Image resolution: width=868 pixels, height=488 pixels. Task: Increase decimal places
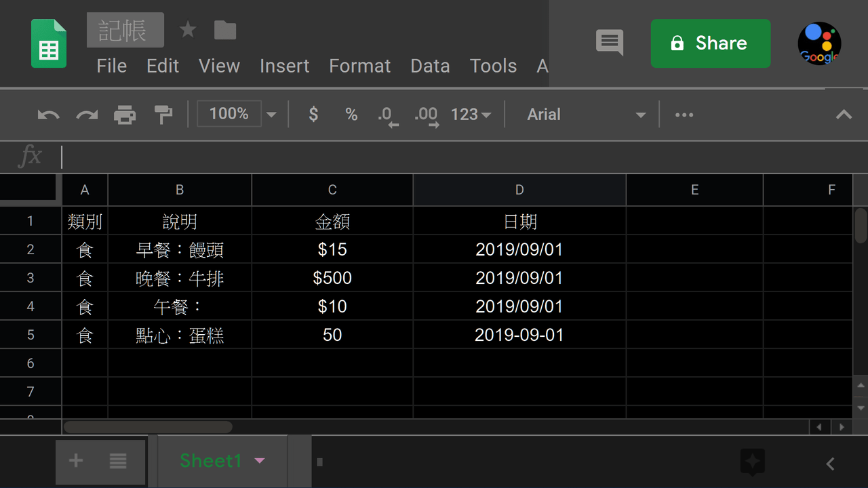pyautogui.click(x=427, y=115)
